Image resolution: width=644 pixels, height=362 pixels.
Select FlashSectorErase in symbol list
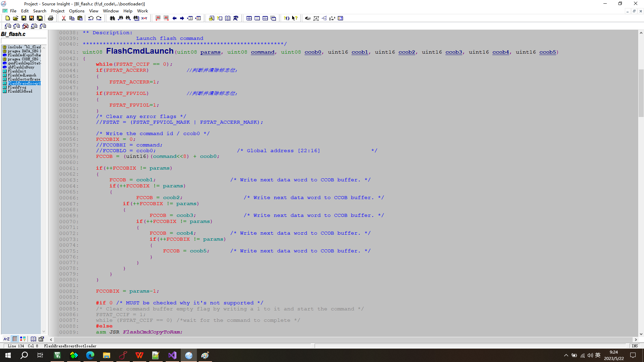click(24, 79)
